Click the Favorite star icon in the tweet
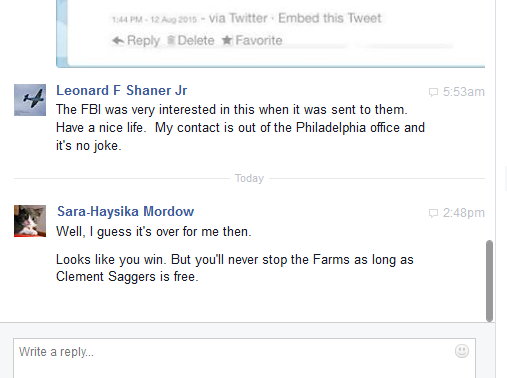Screen dimensions: 507x378 tap(227, 40)
